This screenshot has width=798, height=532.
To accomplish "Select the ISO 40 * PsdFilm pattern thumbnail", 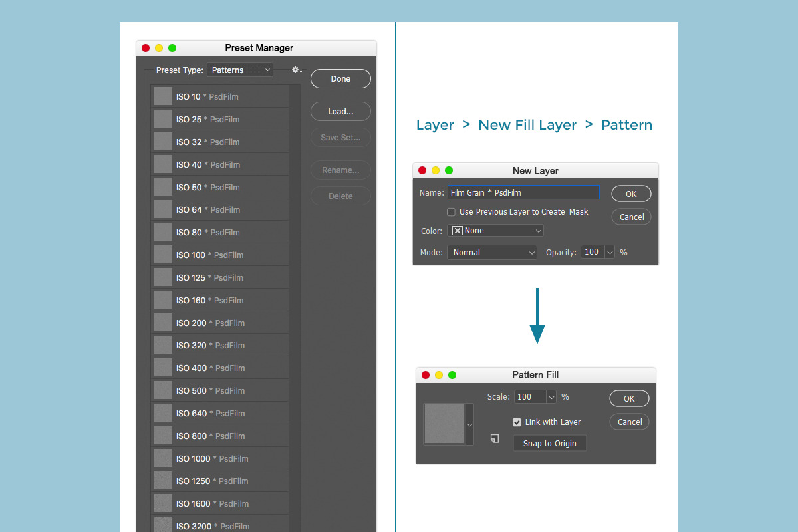I will (x=163, y=164).
